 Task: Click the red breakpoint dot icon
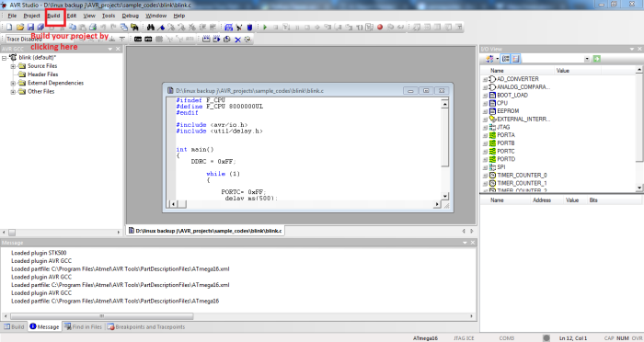click(x=380, y=27)
